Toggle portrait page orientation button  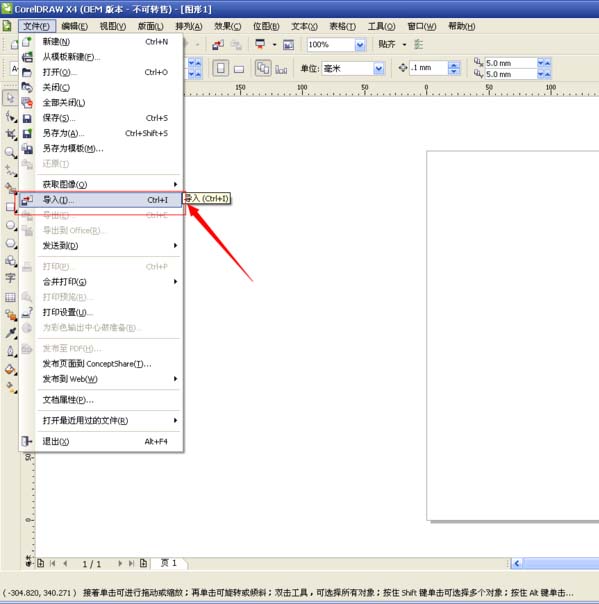tap(221, 69)
